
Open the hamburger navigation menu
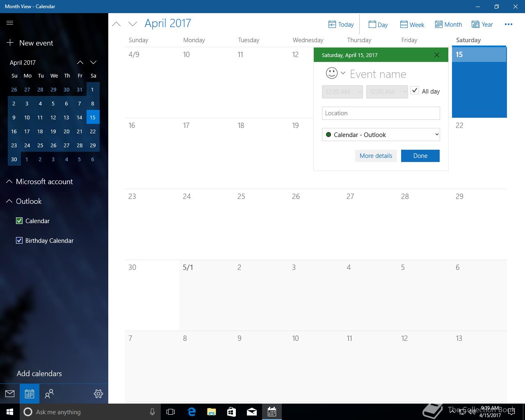click(x=10, y=23)
